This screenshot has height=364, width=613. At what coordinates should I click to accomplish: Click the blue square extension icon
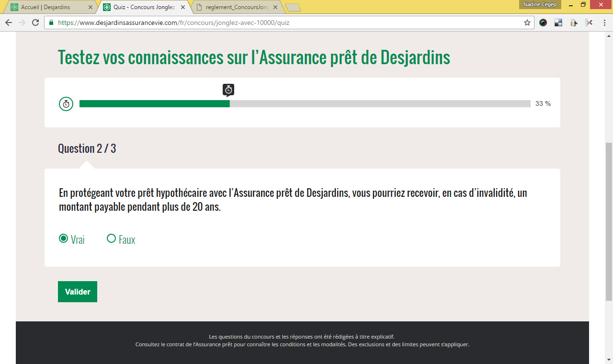[558, 23]
